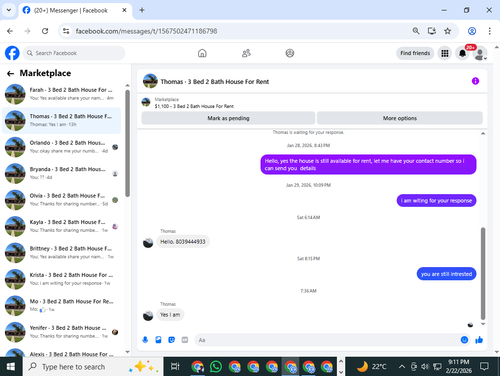Click the Aa message input field

click(327, 340)
